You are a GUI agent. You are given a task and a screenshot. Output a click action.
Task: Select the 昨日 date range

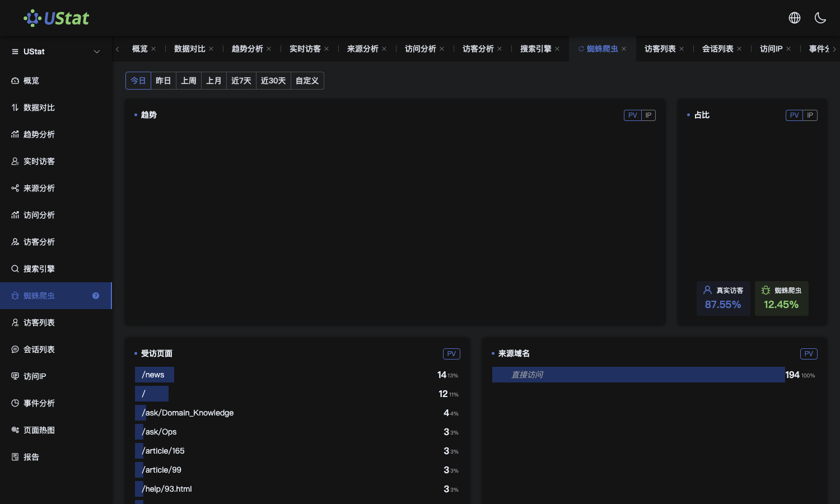tap(164, 81)
